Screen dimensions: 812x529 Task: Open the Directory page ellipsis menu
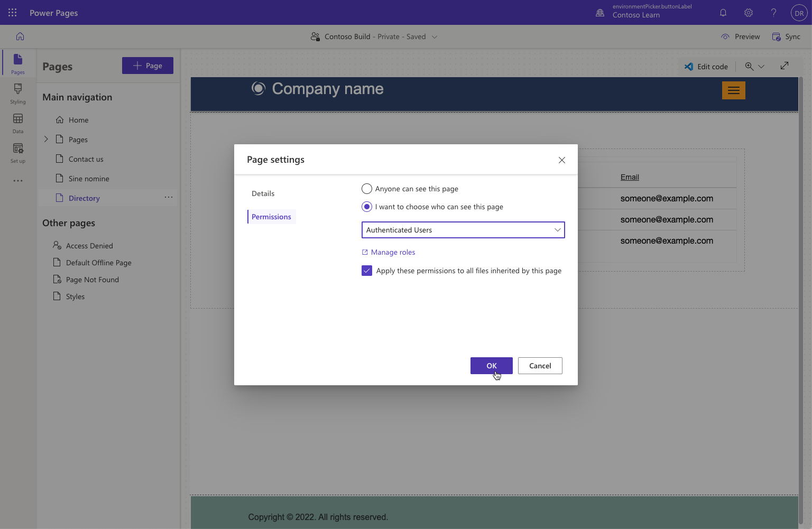[169, 197]
